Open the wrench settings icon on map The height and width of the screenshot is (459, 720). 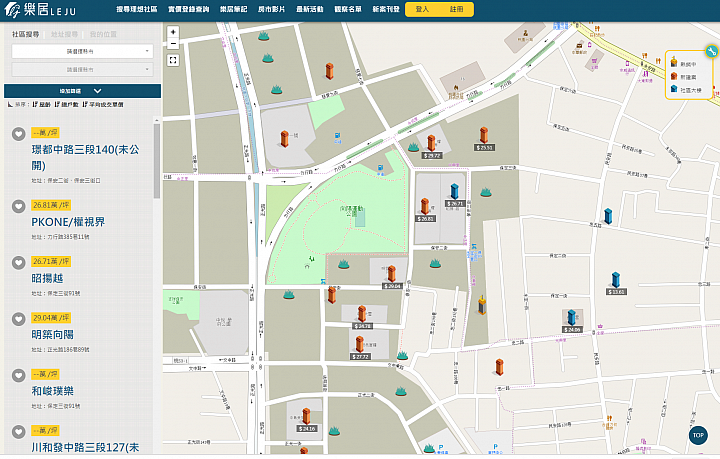click(712, 51)
